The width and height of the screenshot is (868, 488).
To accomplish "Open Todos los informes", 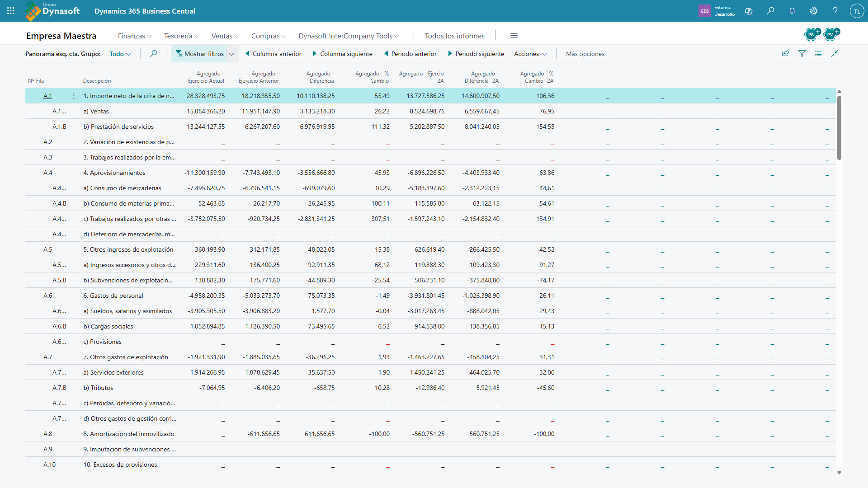I will point(454,36).
